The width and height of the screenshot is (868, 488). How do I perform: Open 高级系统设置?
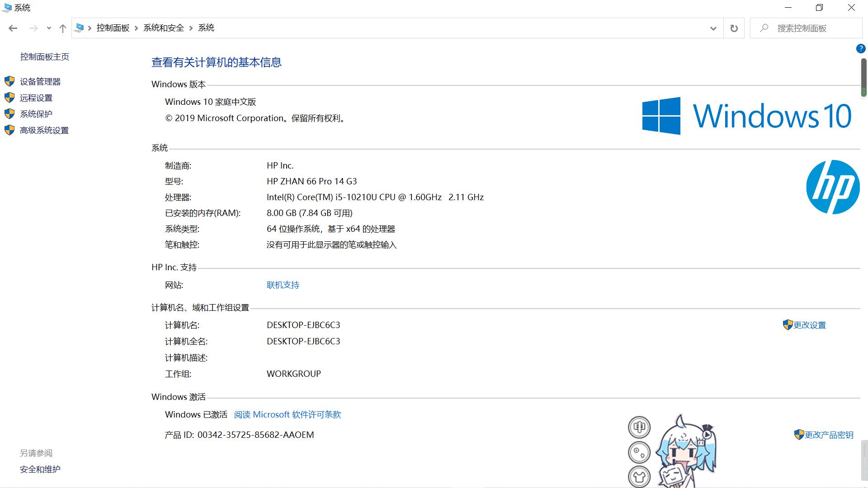(44, 130)
